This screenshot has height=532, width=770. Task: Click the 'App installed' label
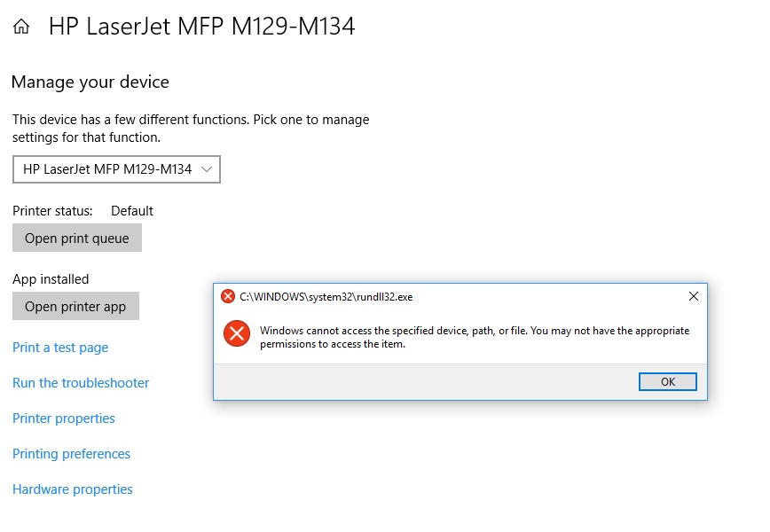coord(51,279)
